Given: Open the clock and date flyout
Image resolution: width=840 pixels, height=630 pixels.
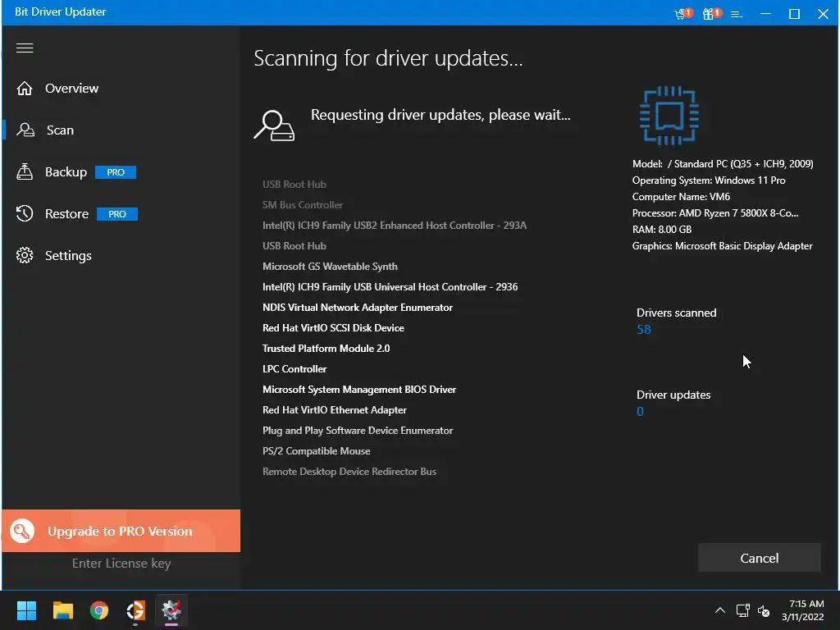Looking at the screenshot, I should pos(803,610).
